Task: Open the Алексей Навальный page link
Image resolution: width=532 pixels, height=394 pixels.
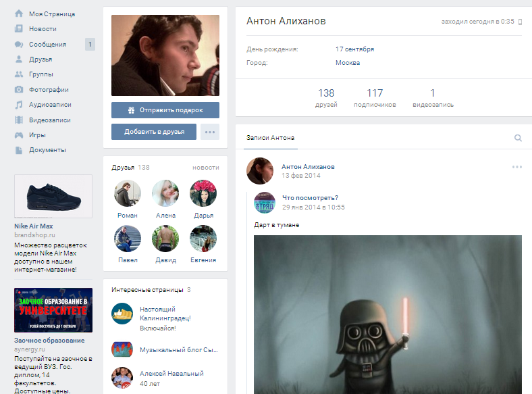Action: pyautogui.click(x=171, y=374)
